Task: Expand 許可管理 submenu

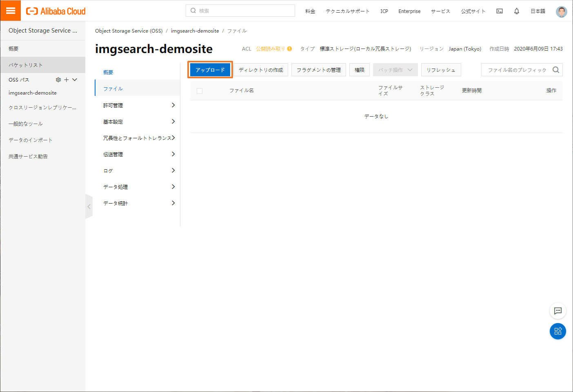Action: click(137, 105)
